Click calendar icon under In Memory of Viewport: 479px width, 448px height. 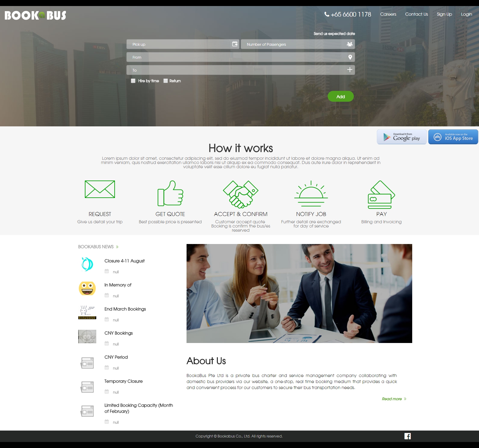pyautogui.click(x=107, y=295)
